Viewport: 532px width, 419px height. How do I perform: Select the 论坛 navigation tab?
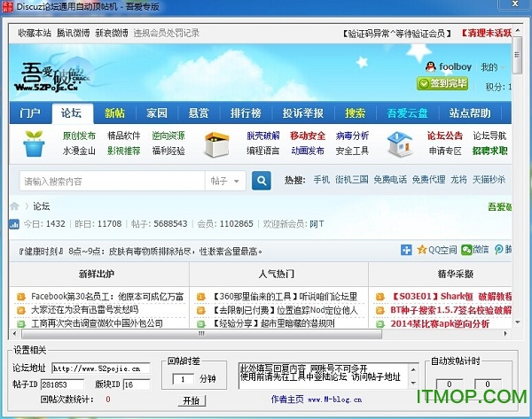(x=72, y=113)
